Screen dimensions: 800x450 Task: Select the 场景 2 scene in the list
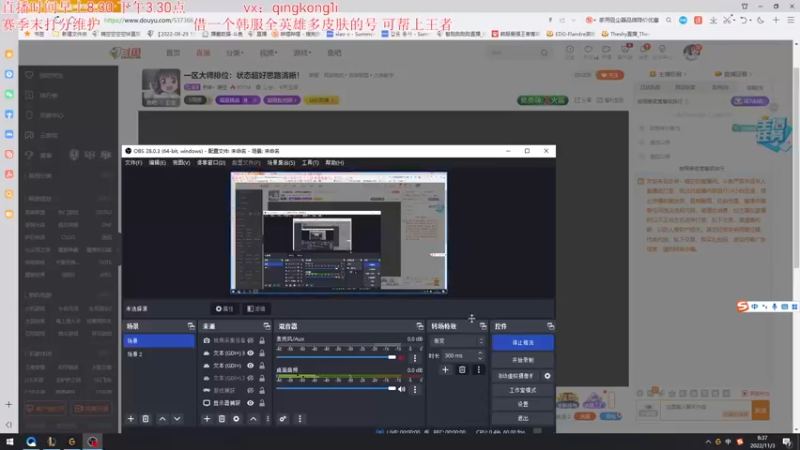coord(159,354)
